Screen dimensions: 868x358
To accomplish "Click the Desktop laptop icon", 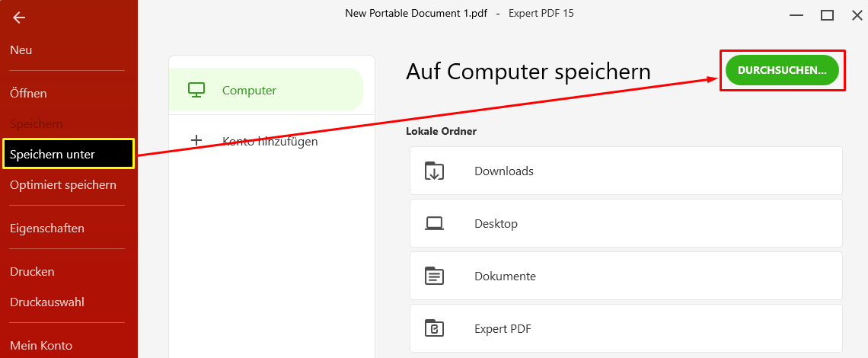I will 435,224.
